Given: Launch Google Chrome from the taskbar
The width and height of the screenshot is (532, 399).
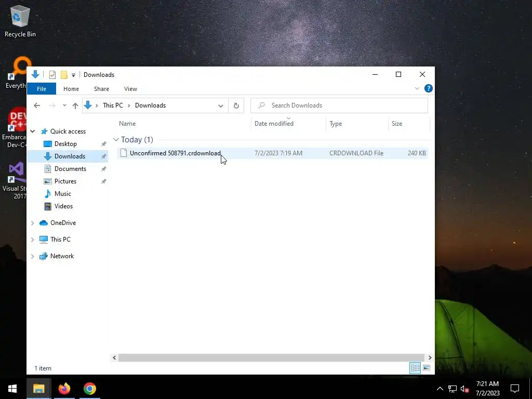Looking at the screenshot, I should click(x=89, y=389).
